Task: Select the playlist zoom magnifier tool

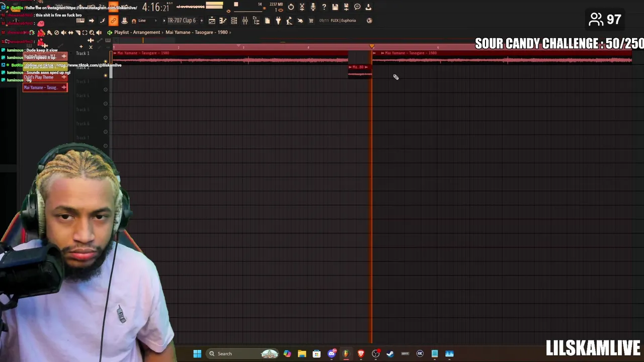Action: point(92,33)
